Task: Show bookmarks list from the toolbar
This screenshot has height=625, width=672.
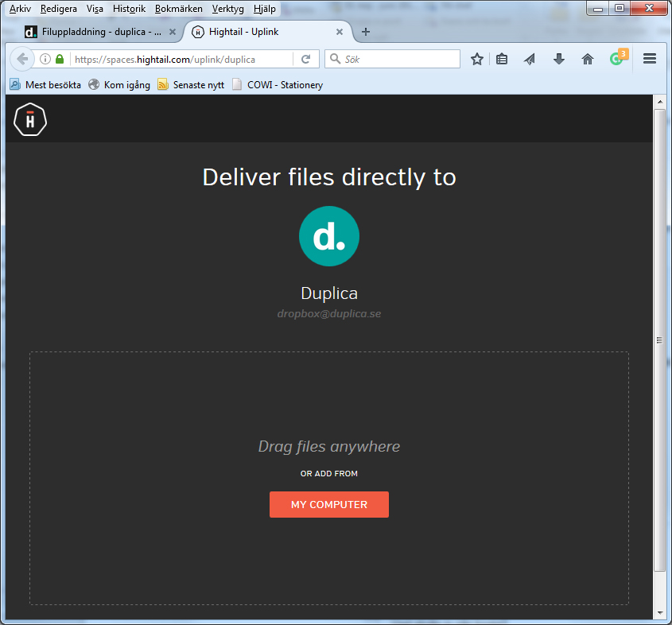Action: click(x=502, y=59)
